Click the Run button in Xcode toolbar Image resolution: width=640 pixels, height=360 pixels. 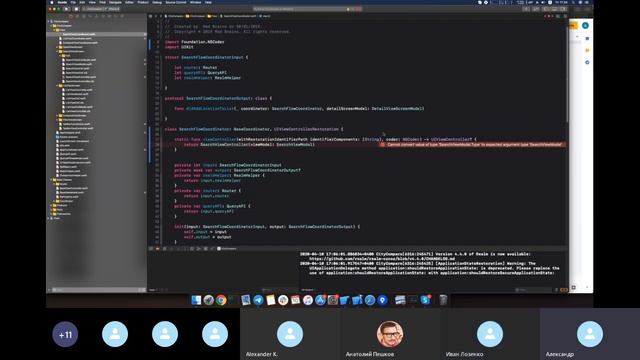67,9
